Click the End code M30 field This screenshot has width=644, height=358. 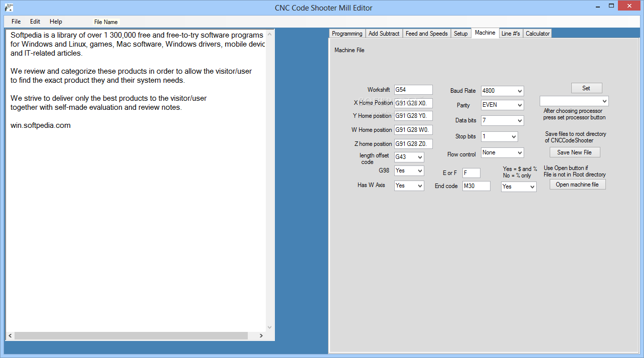pyautogui.click(x=476, y=186)
